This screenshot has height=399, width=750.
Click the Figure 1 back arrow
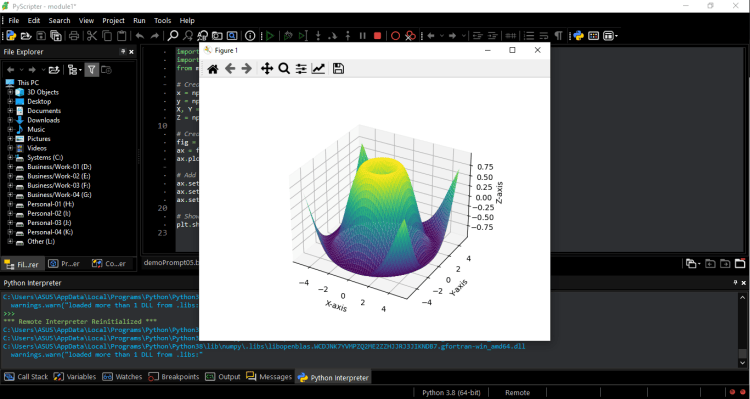coord(230,69)
